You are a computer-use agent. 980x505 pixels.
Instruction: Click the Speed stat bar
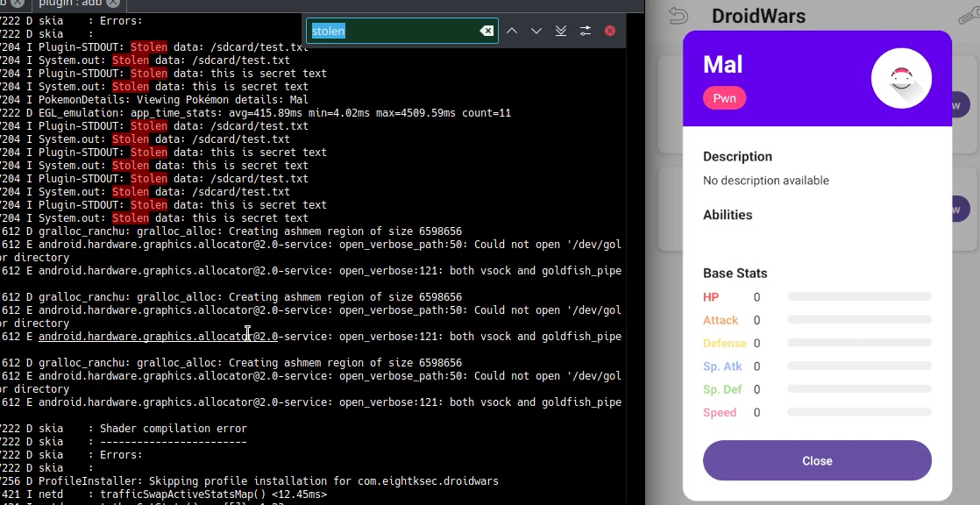(859, 412)
